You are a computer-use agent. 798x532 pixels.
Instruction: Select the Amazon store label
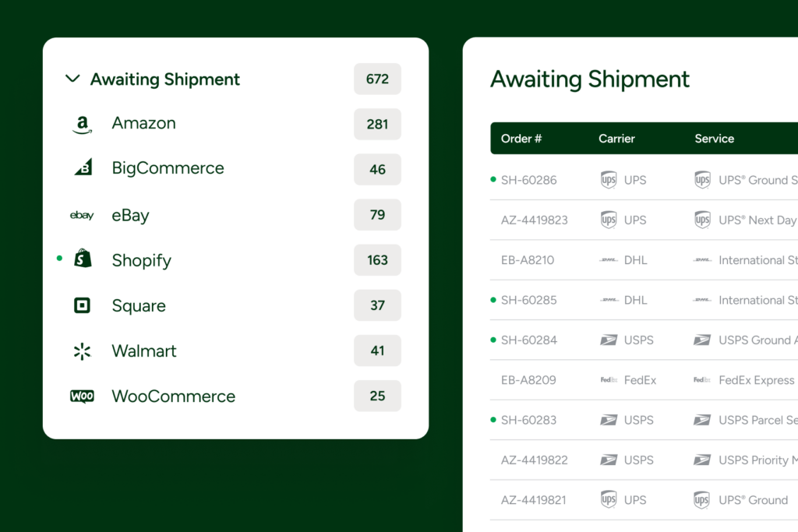143,123
